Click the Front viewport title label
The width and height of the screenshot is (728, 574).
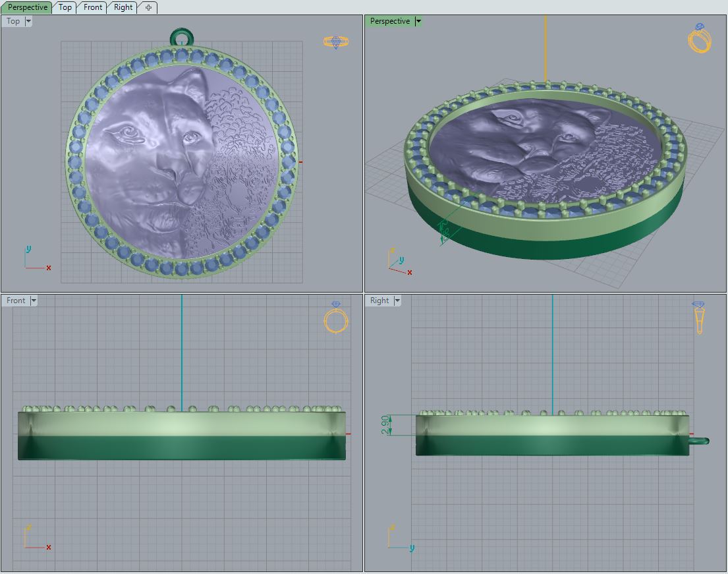tap(16, 301)
